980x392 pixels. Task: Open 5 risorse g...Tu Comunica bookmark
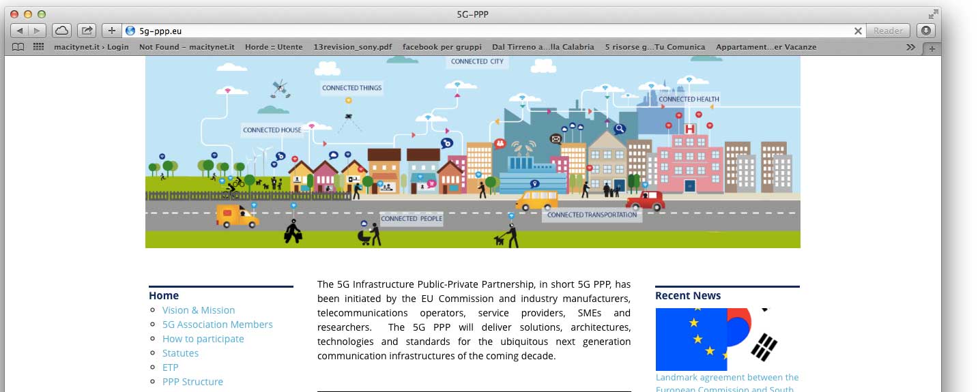[x=655, y=47]
